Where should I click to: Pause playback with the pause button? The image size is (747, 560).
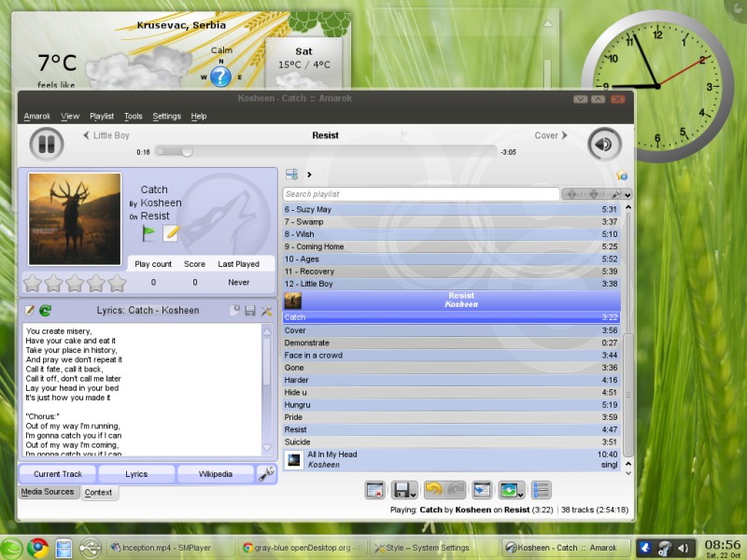47,145
